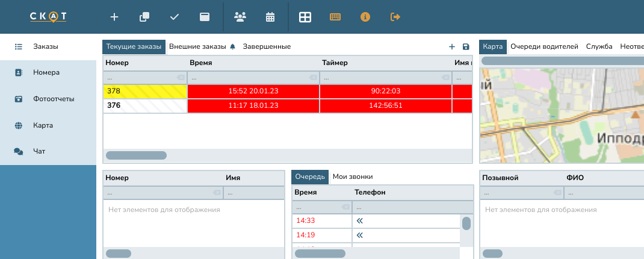Viewport: 644px width, 259px height.
Task: Click the save icon above orders table
Action: [466, 47]
